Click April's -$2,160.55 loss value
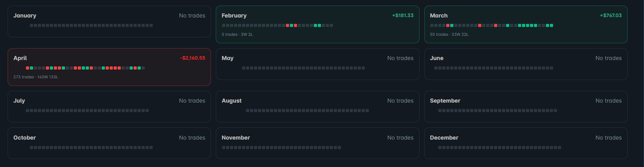The image size is (644, 167). 193,58
